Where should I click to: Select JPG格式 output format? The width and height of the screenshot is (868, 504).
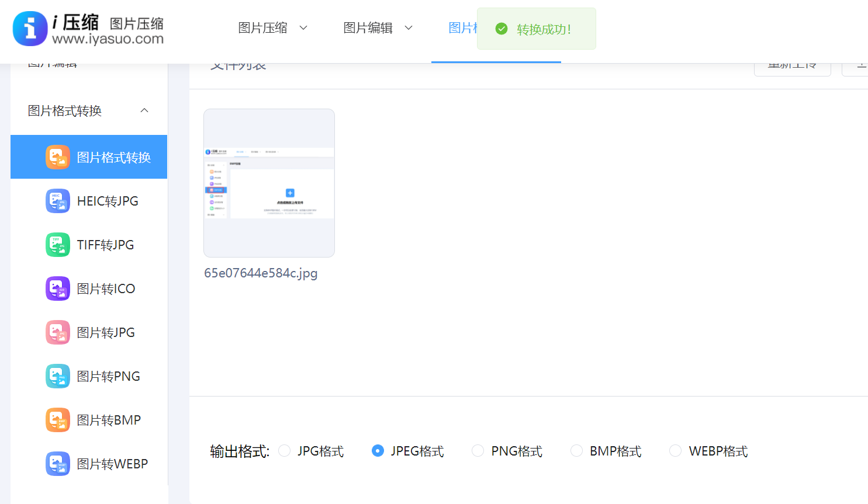coord(284,450)
